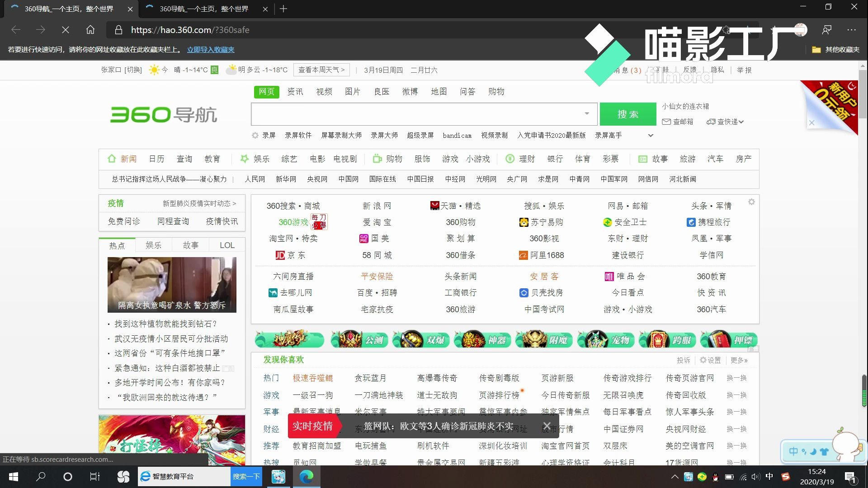Select the 视频 search tab
The image size is (868, 488).
324,92
